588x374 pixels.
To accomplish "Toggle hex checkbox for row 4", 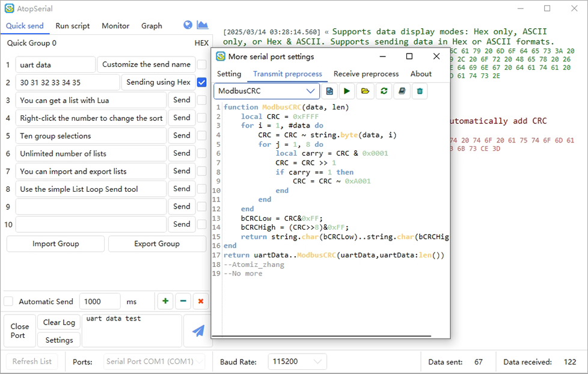I will [x=202, y=118].
